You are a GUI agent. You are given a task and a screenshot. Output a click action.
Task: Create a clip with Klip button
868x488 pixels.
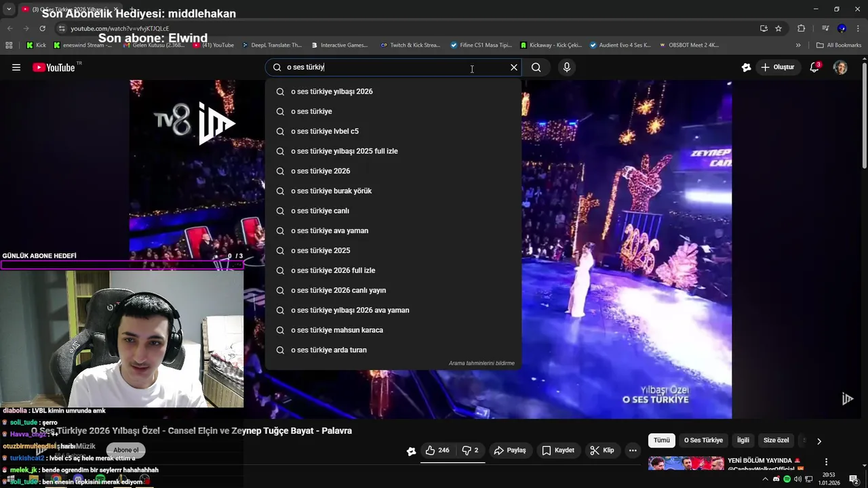pos(602,450)
